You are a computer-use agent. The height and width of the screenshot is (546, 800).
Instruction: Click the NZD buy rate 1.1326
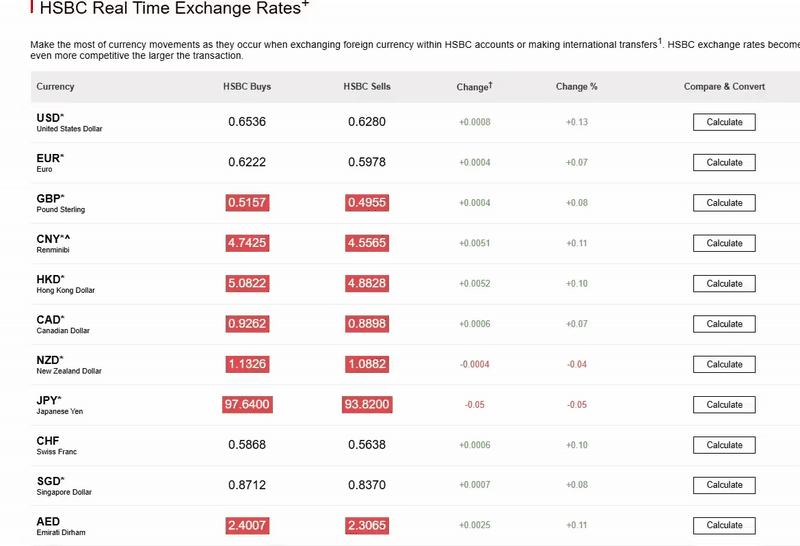point(247,363)
